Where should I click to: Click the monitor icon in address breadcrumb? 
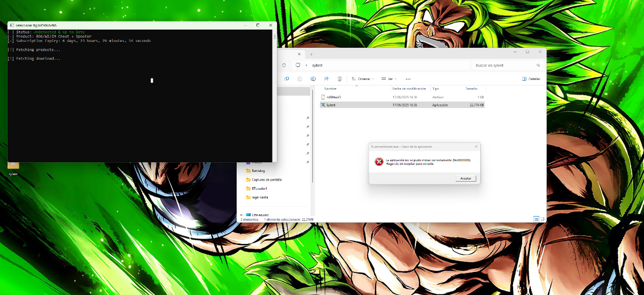298,65
